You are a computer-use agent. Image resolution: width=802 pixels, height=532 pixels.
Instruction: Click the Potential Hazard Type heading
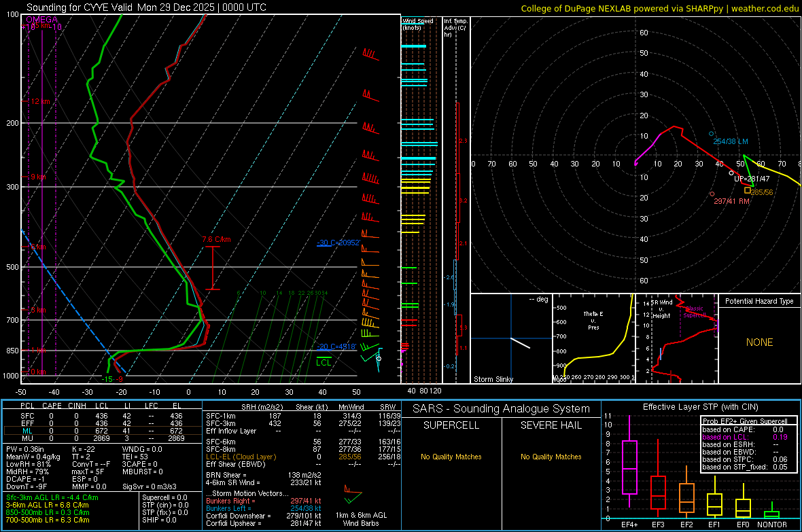[759, 301]
